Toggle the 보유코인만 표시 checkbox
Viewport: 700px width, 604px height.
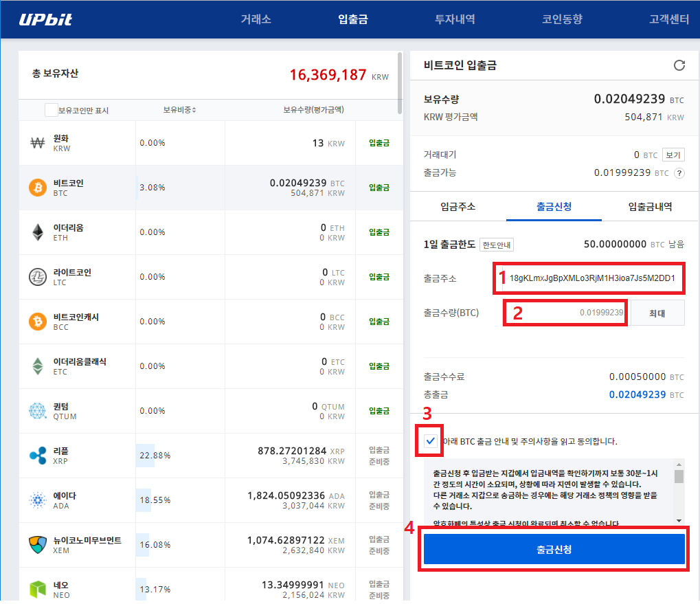click(52, 110)
